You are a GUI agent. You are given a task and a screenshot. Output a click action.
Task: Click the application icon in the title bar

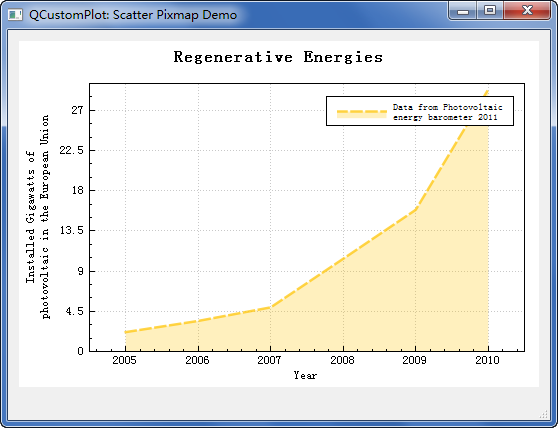pos(15,15)
